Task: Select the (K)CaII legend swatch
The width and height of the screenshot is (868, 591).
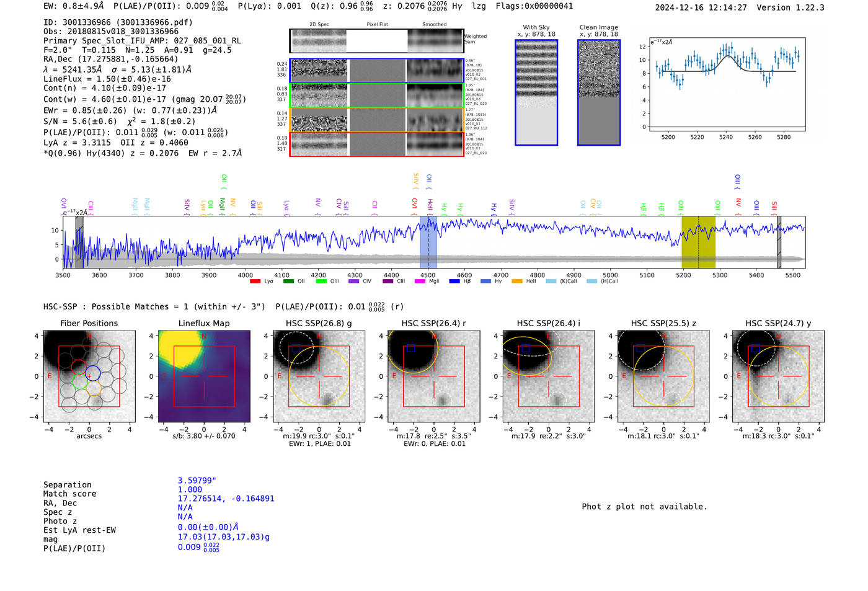Action: [551, 282]
